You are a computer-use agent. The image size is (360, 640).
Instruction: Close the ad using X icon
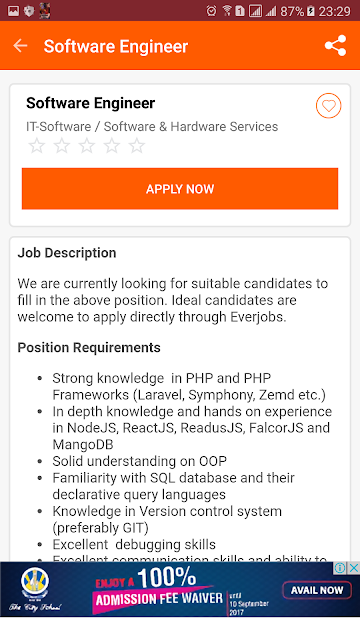(354, 567)
